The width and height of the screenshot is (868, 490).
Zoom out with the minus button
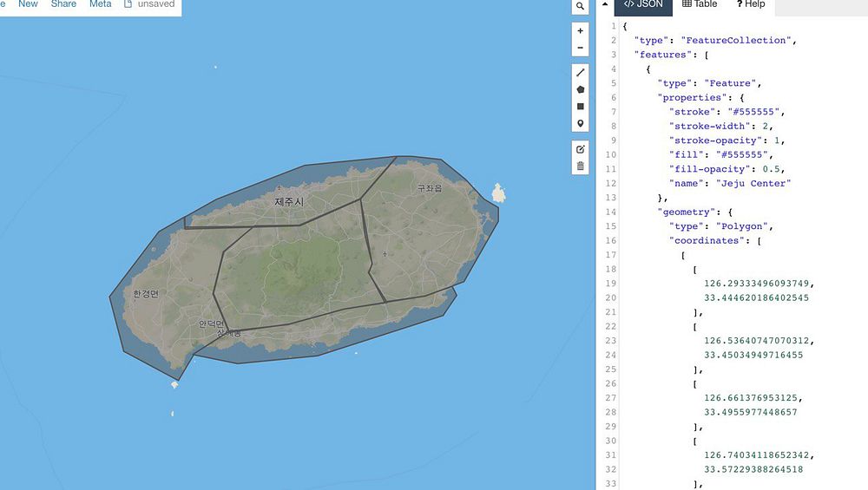tap(580, 48)
